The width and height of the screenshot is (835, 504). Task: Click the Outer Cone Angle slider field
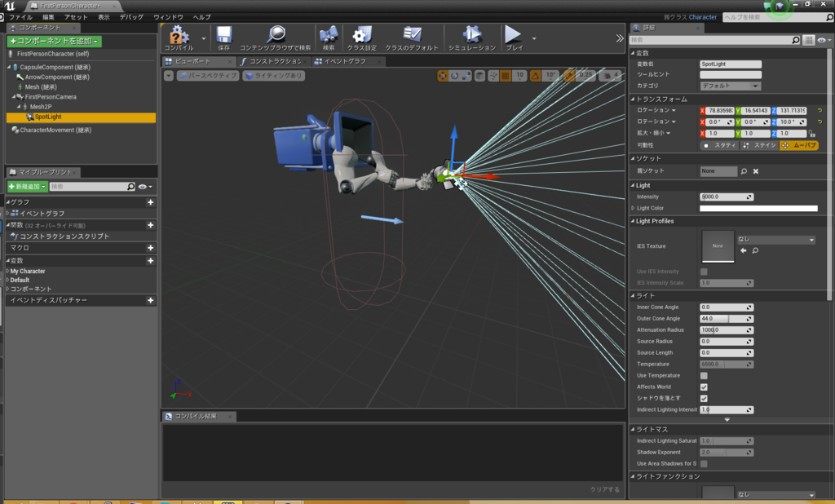pos(726,319)
